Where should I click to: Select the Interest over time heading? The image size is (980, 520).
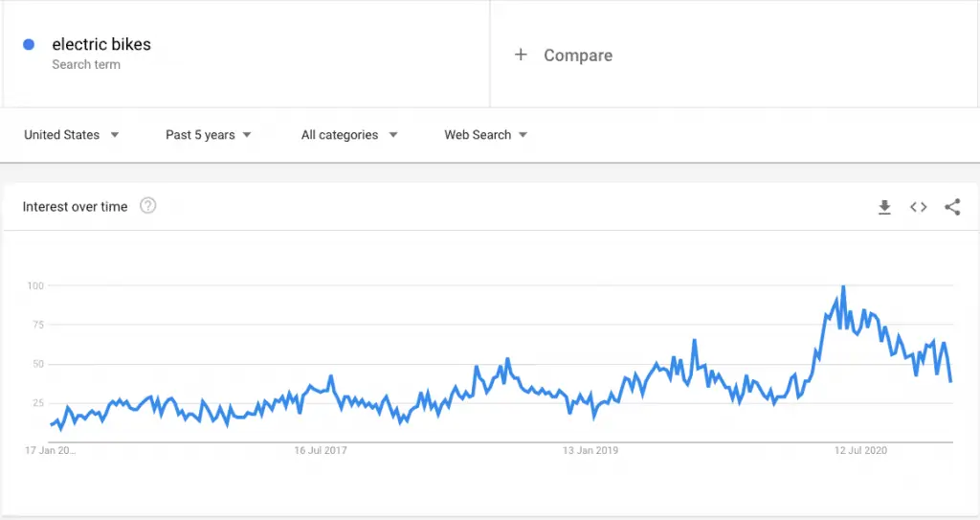pos(75,207)
